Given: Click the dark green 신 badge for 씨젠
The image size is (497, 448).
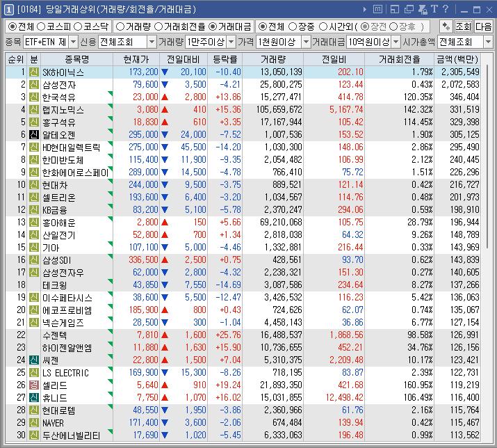Looking at the screenshot, I should click(34, 360).
